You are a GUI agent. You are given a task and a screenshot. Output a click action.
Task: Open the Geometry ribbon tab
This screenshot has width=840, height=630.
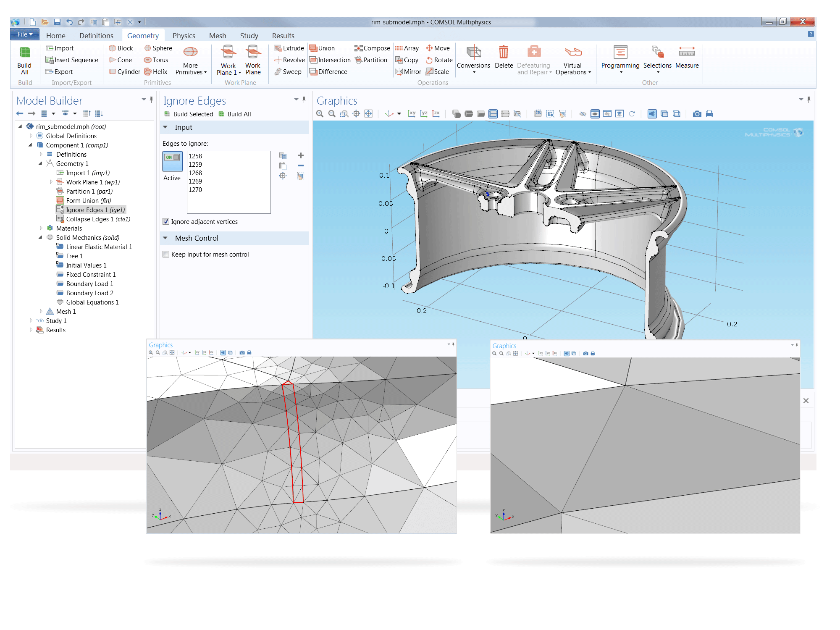(x=142, y=35)
